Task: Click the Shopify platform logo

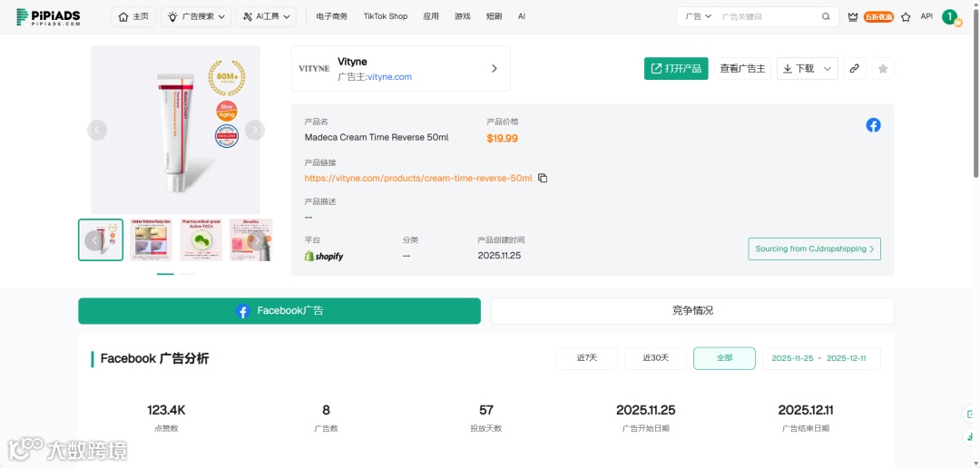Action: (x=324, y=256)
